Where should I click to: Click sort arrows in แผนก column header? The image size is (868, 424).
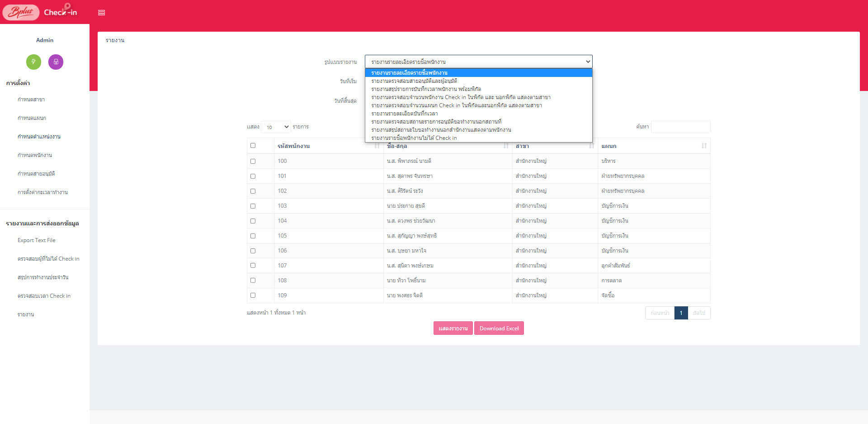[x=703, y=146]
